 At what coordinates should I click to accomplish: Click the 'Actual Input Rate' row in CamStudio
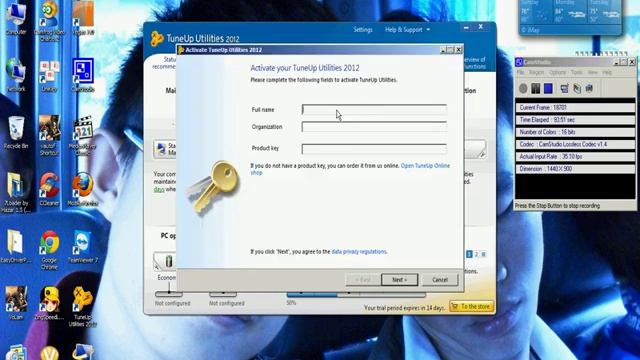(x=575, y=157)
